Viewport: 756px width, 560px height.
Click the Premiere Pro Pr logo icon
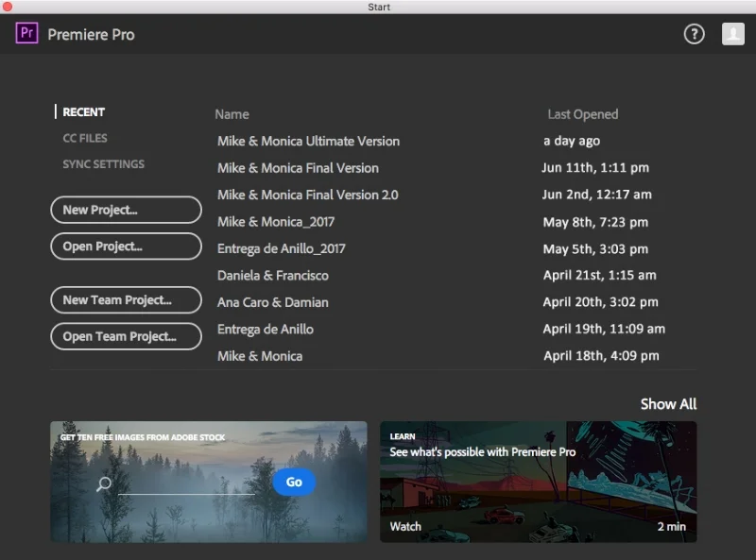(26, 33)
